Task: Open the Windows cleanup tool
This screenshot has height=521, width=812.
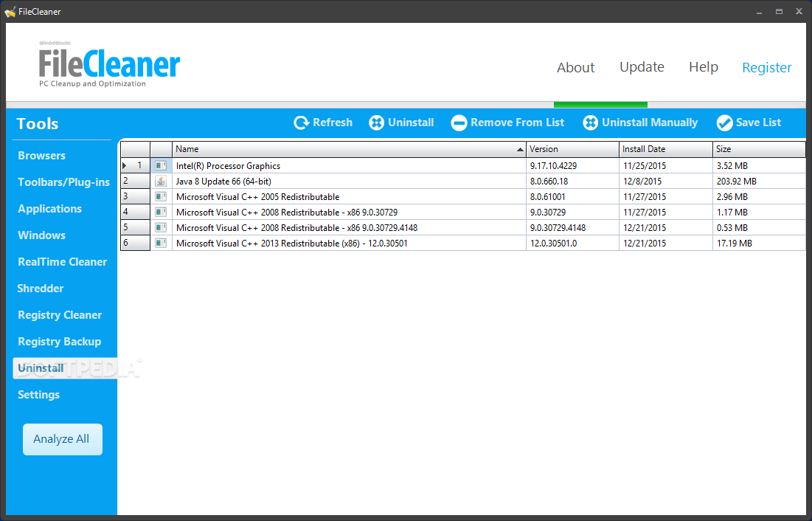Action: pos(41,235)
